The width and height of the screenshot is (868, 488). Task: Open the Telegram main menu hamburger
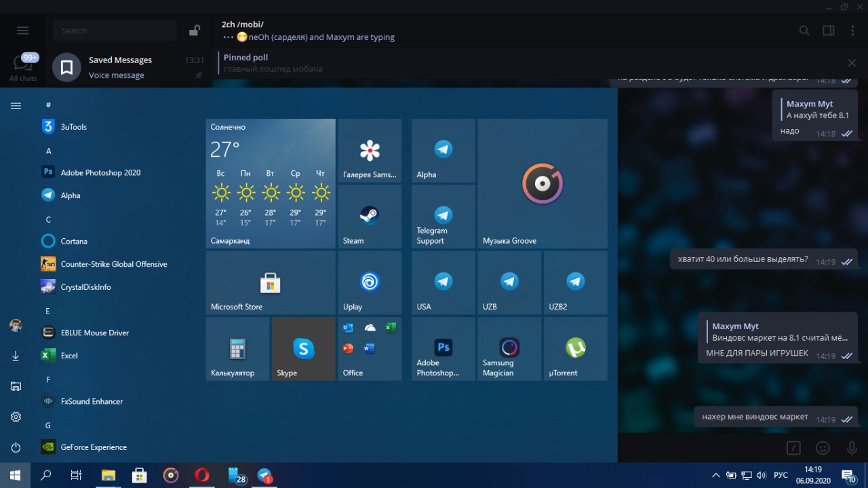tap(23, 31)
